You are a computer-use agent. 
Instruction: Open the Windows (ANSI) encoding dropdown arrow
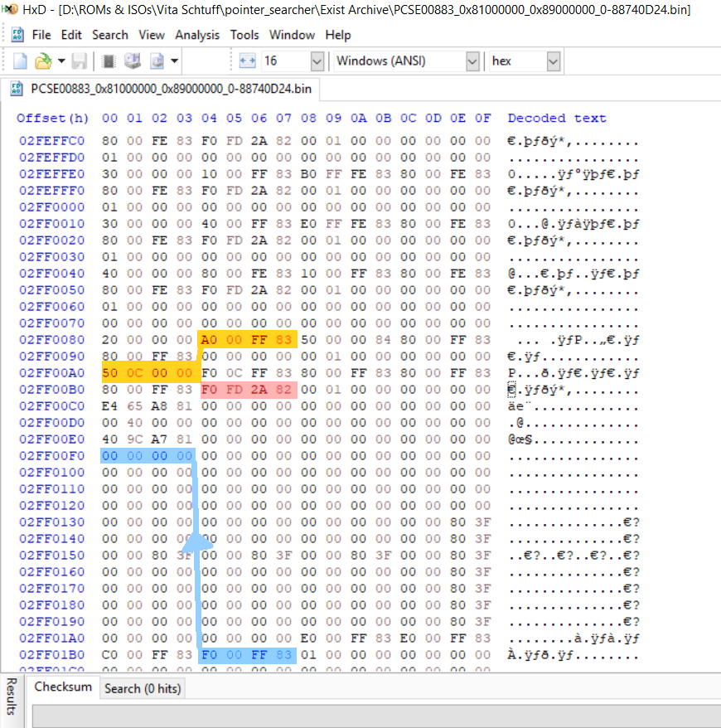tap(472, 61)
